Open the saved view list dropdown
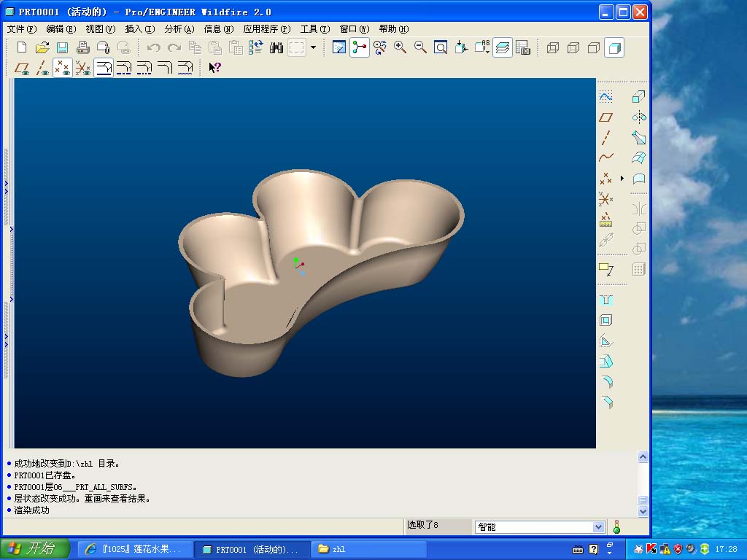The width and height of the screenshot is (747, 560). click(x=482, y=47)
